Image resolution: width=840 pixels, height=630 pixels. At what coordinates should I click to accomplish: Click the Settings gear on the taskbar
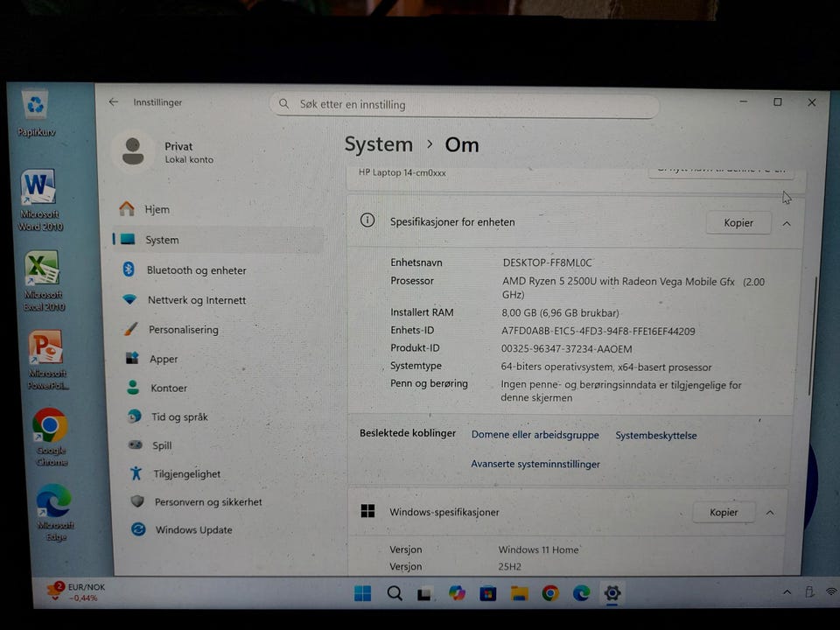[x=612, y=593]
